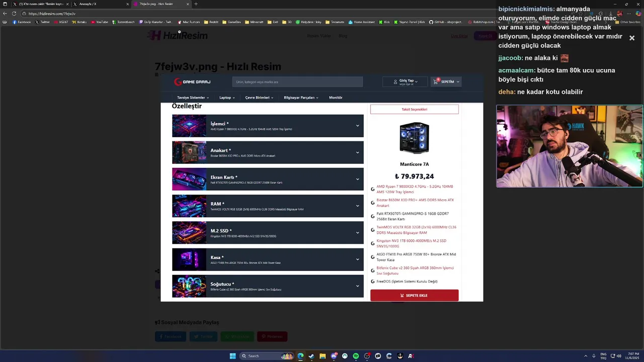This screenshot has height=362, width=644.
Task: Open the GameDev bookmark folder
Action: click(231, 22)
